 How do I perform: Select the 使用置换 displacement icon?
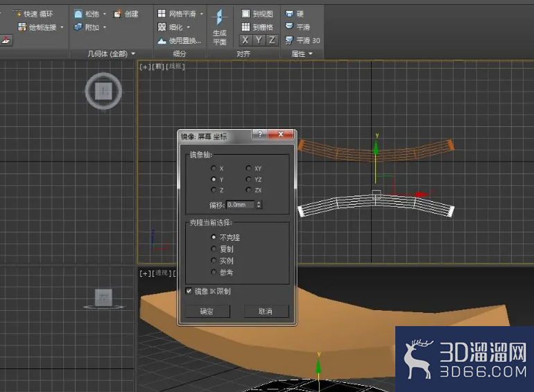(162, 41)
